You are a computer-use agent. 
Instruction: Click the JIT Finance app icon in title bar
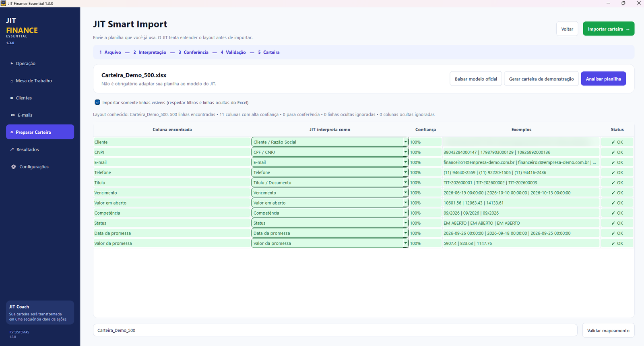click(x=4, y=3)
